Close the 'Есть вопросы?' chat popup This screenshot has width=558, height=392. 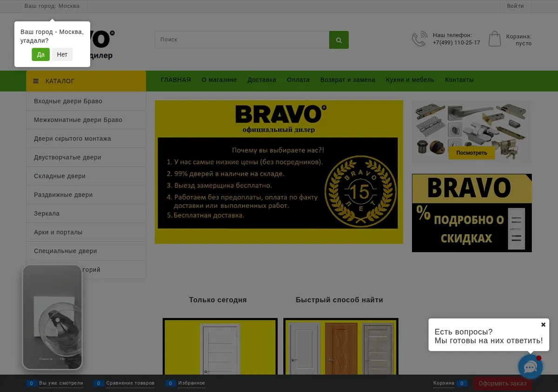(x=543, y=325)
